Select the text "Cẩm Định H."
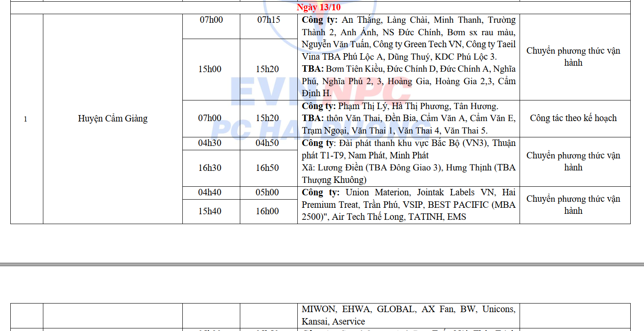 [409, 87]
